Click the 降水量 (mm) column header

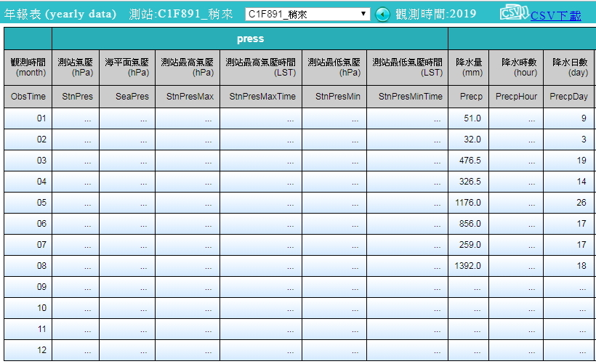468,68
